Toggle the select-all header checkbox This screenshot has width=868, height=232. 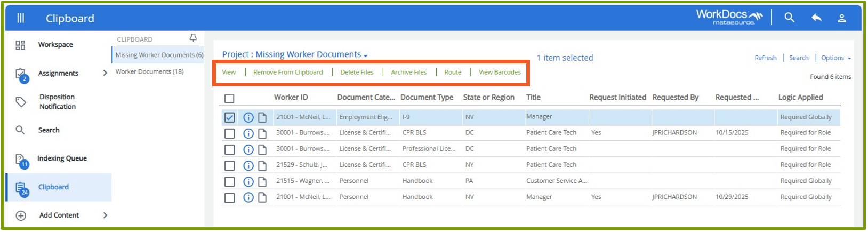[229, 98]
